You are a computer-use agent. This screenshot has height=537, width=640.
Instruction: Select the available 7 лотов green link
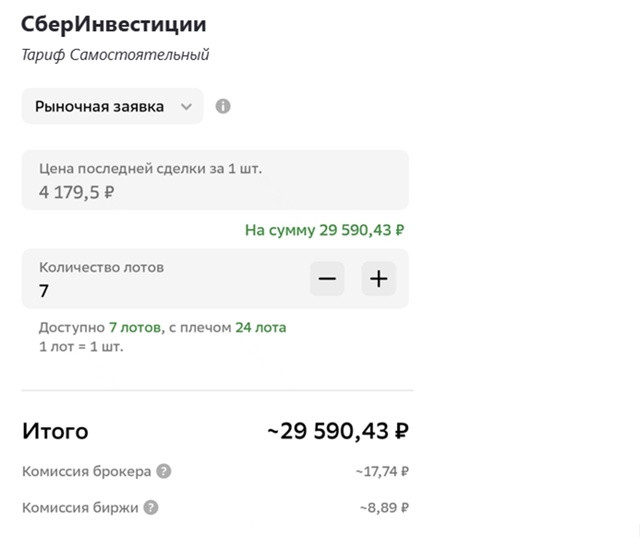(x=135, y=327)
